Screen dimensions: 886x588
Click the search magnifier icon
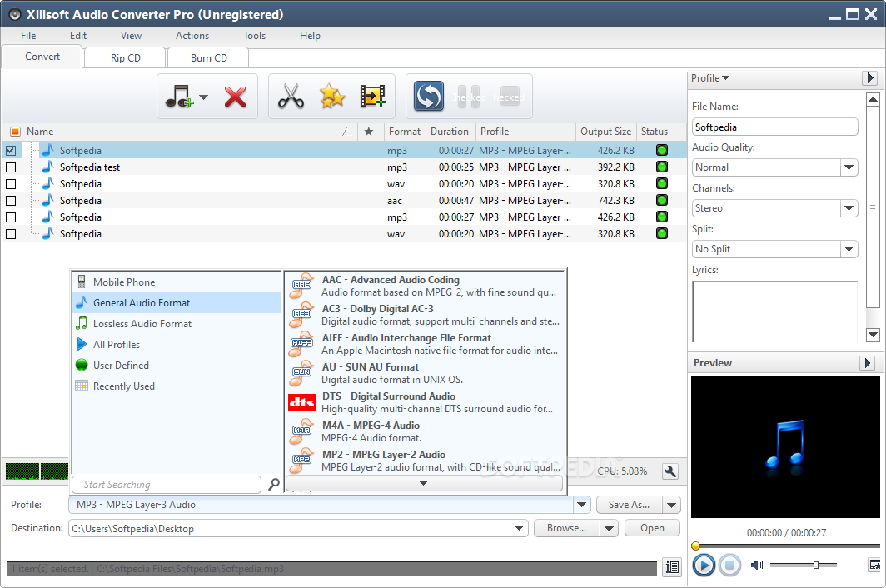pyautogui.click(x=273, y=485)
